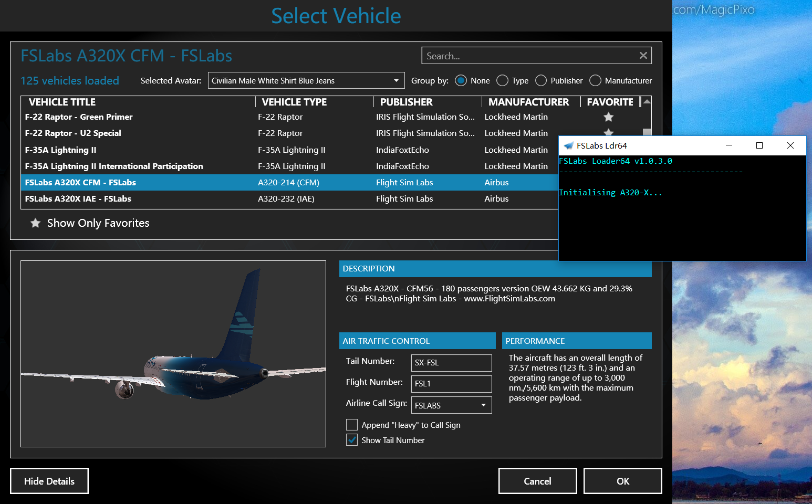Click FSLabs Loader64 v1.0.3.0 text
The image size is (812, 504).
(x=616, y=161)
